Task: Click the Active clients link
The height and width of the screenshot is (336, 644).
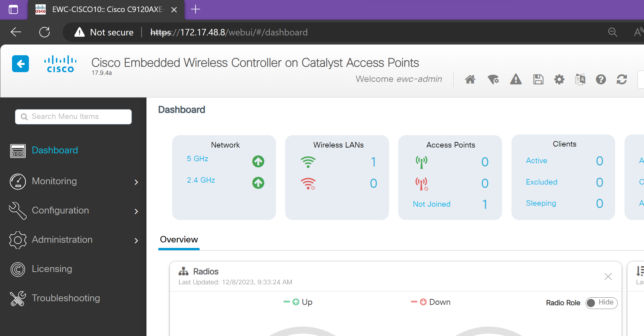Action: [537, 161]
